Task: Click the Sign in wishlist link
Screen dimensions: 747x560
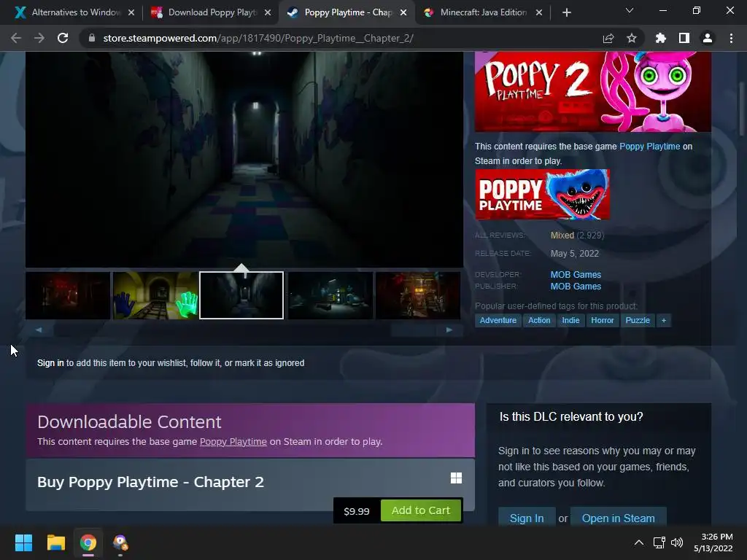Action: (x=50, y=363)
